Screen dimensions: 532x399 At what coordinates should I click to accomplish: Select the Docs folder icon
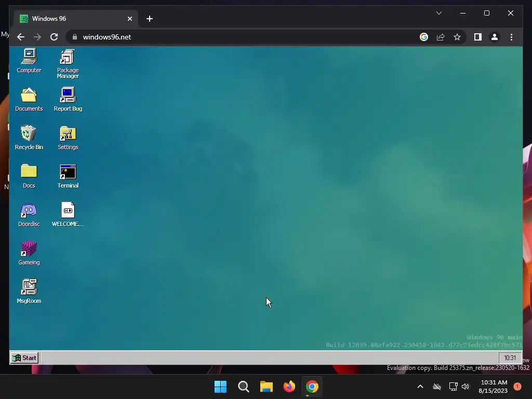tap(29, 176)
